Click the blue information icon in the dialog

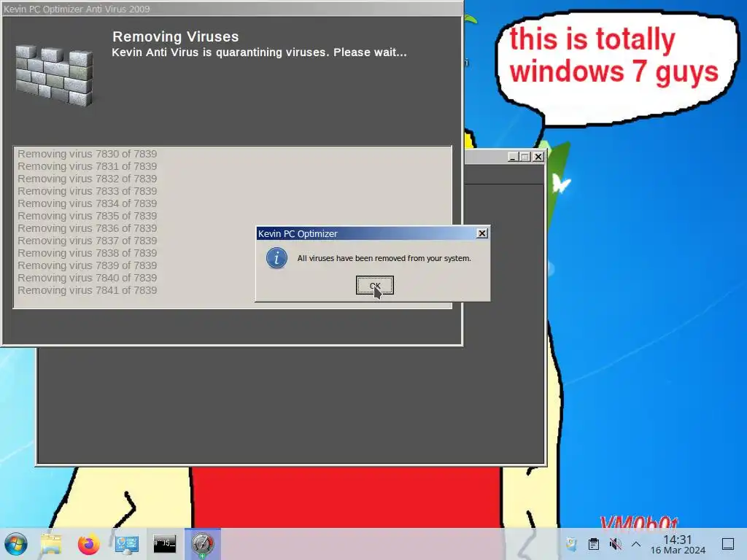click(276, 258)
